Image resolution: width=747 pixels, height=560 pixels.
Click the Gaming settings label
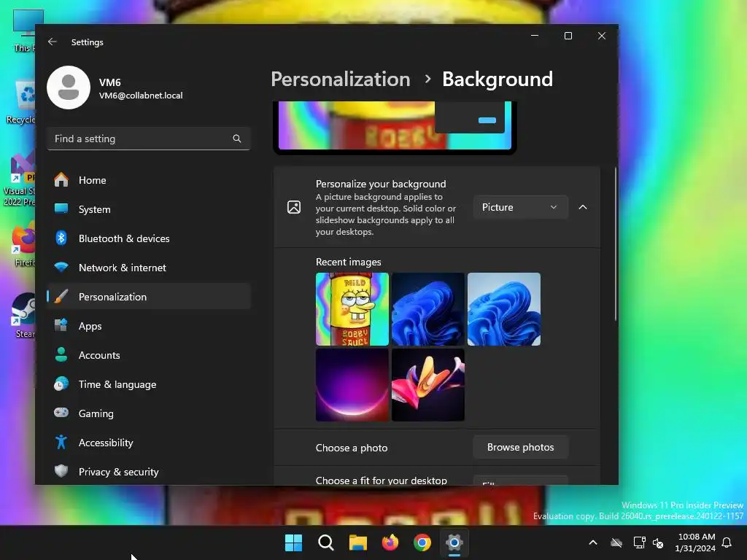(96, 413)
